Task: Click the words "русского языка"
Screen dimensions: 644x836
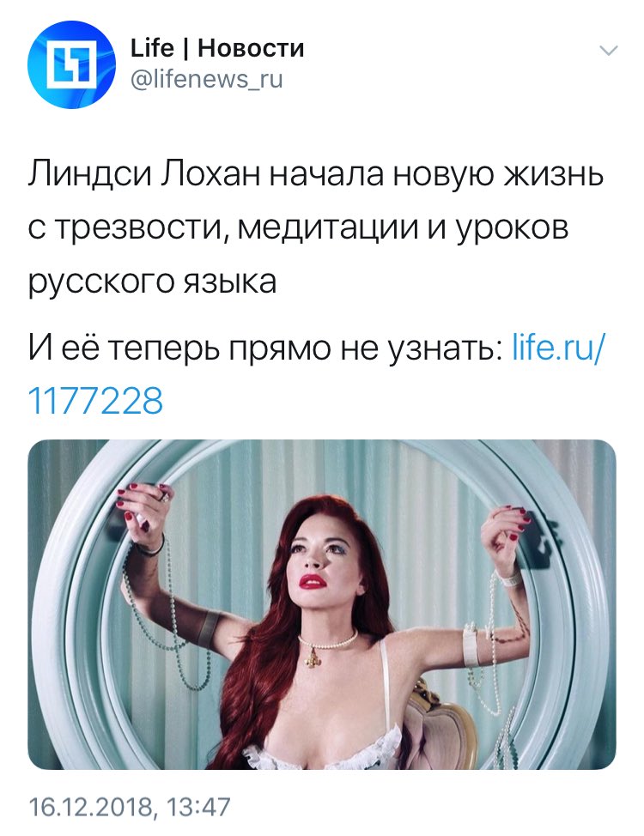Action: [x=152, y=282]
